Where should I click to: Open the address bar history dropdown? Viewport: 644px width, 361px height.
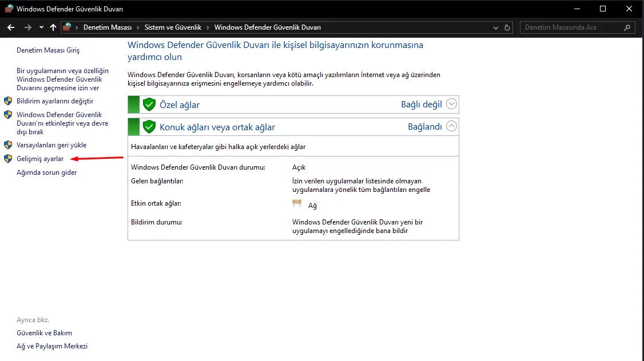[496, 27]
